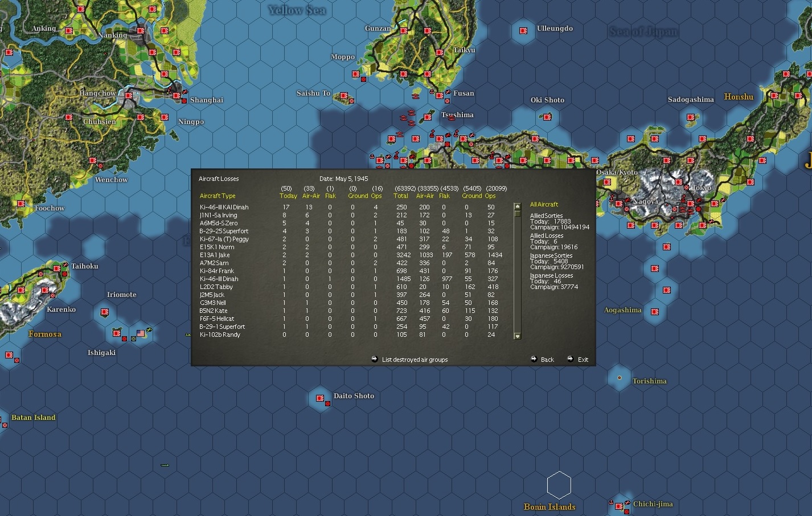
Task: Select the US flag base at Ishigaki
Action: pos(141,333)
